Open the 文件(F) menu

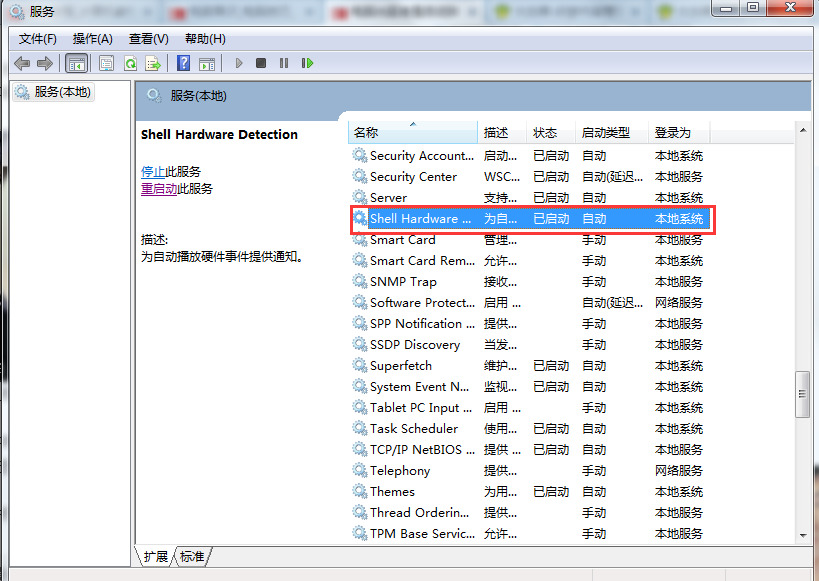(38, 39)
